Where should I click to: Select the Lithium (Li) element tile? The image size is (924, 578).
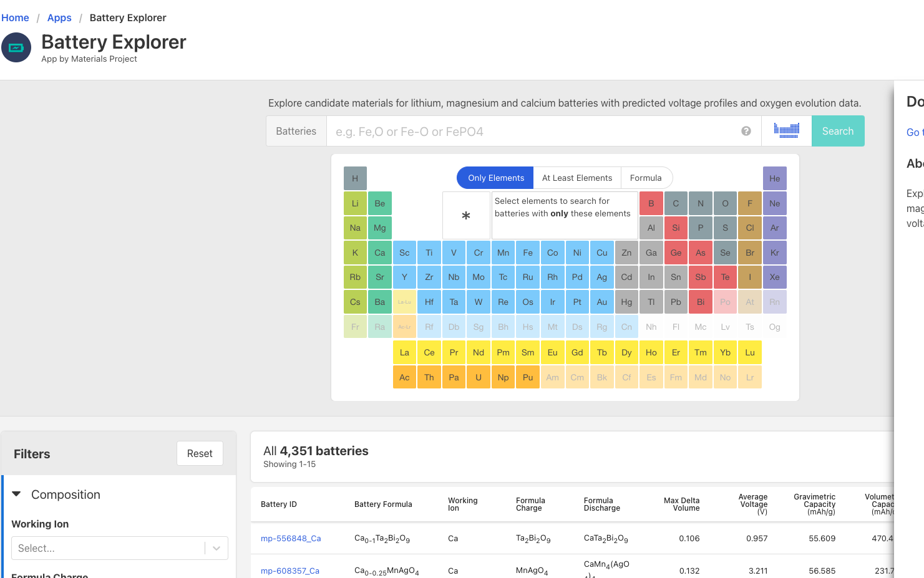(355, 203)
